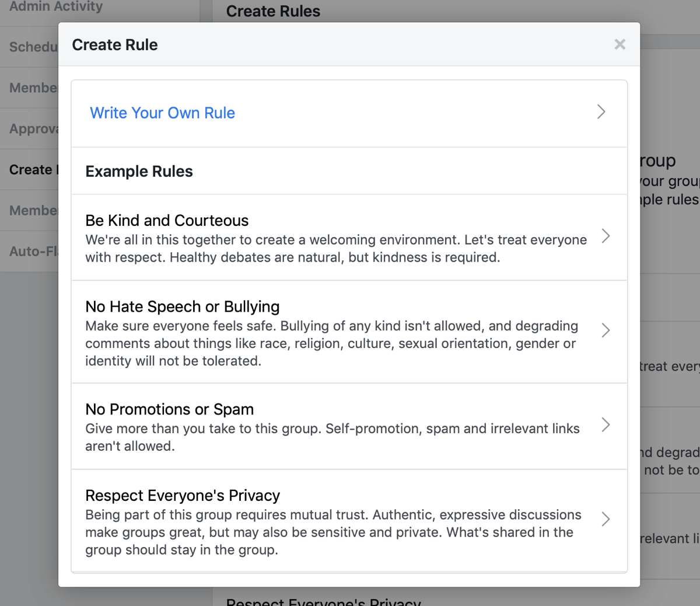Expand No Promotions or Spam chevron arrow
Viewport: 700px width, 606px height.
click(x=605, y=425)
